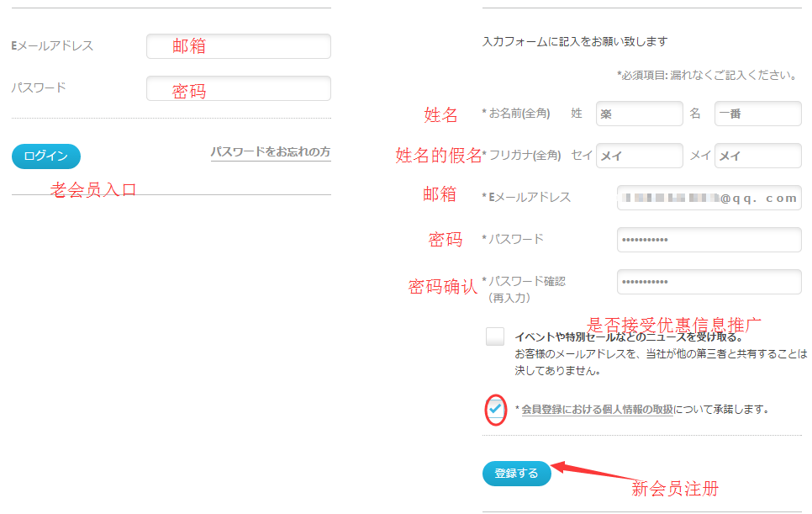
Task: Focus the second メイ furigana field after メイ label
Action: (757, 156)
